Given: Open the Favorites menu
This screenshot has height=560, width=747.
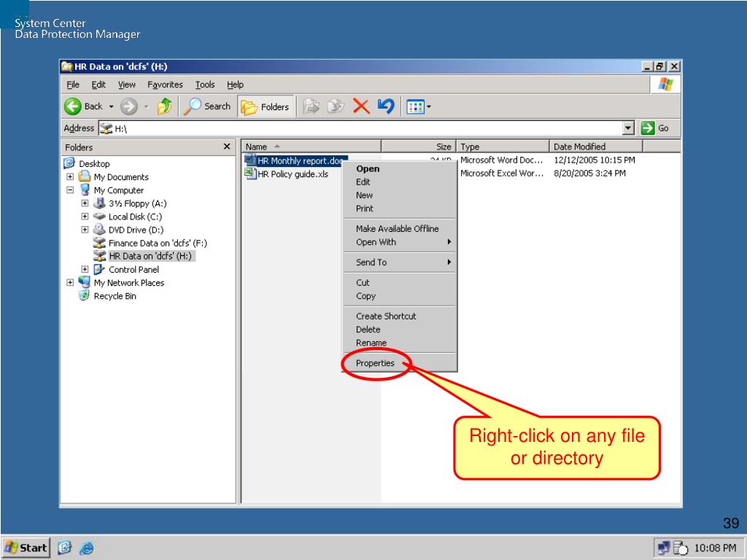Looking at the screenshot, I should tap(166, 85).
